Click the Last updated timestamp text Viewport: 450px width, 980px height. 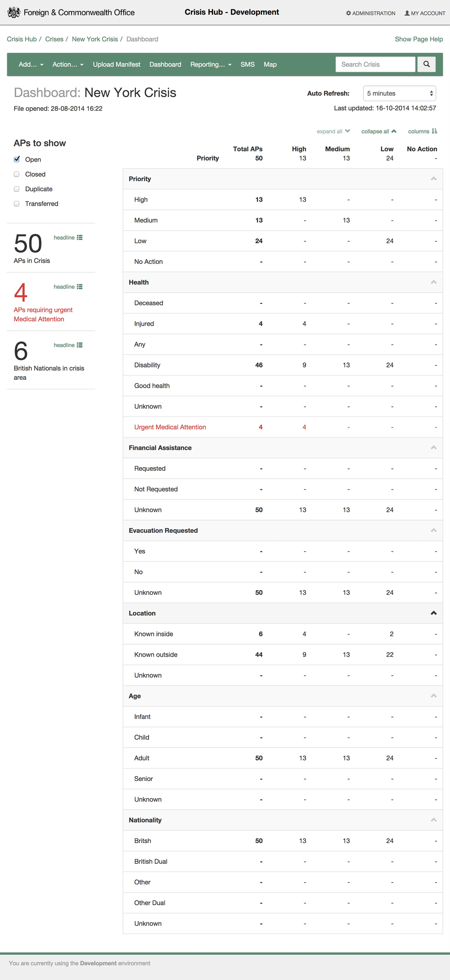385,108
